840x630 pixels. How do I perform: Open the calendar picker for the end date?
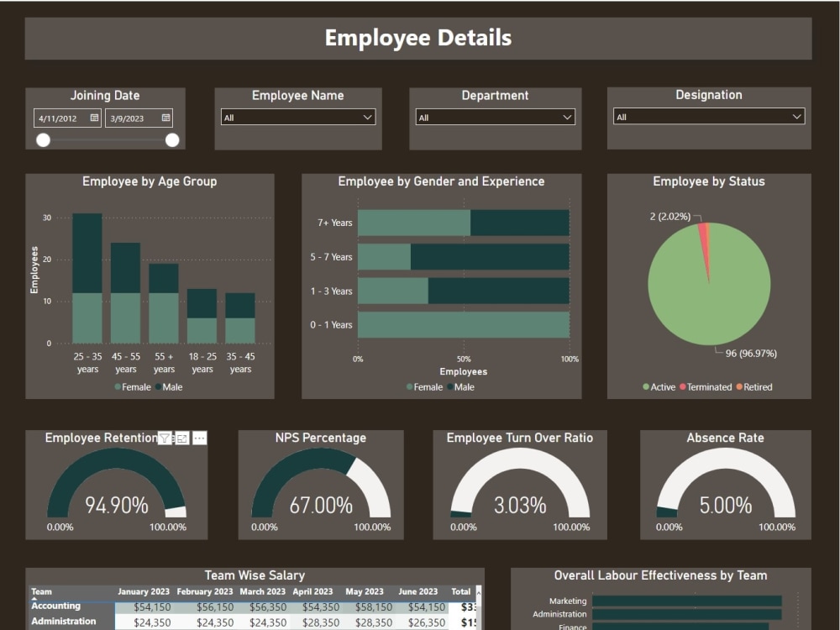[165, 118]
